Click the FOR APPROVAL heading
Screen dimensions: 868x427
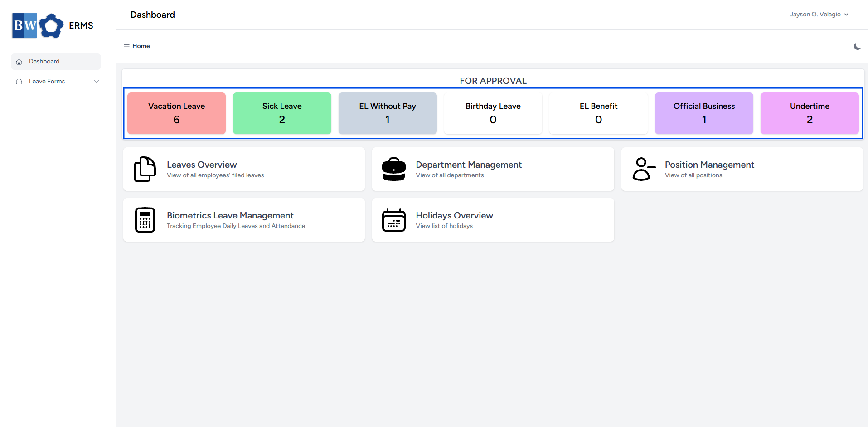pos(493,81)
